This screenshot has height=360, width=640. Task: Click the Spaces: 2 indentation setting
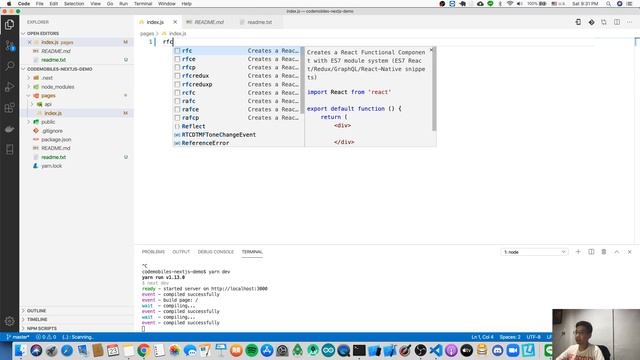(510, 337)
